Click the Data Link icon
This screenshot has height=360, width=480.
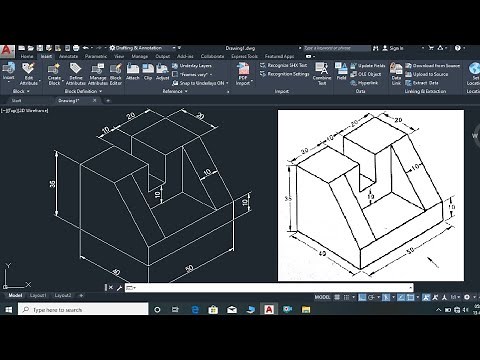(396, 68)
